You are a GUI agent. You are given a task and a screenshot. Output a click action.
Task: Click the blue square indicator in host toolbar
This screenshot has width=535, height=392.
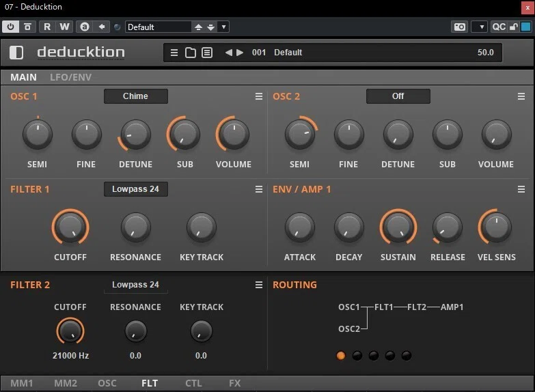tap(526, 27)
